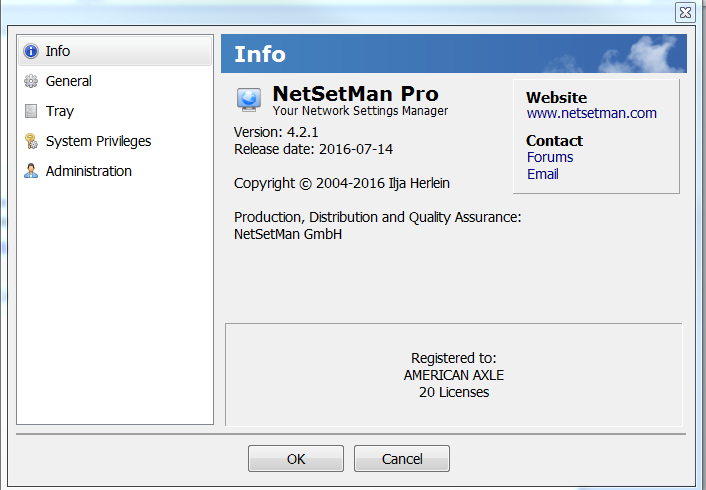The image size is (706, 490).
Task: Close the preferences window
Action: pyautogui.click(x=685, y=12)
